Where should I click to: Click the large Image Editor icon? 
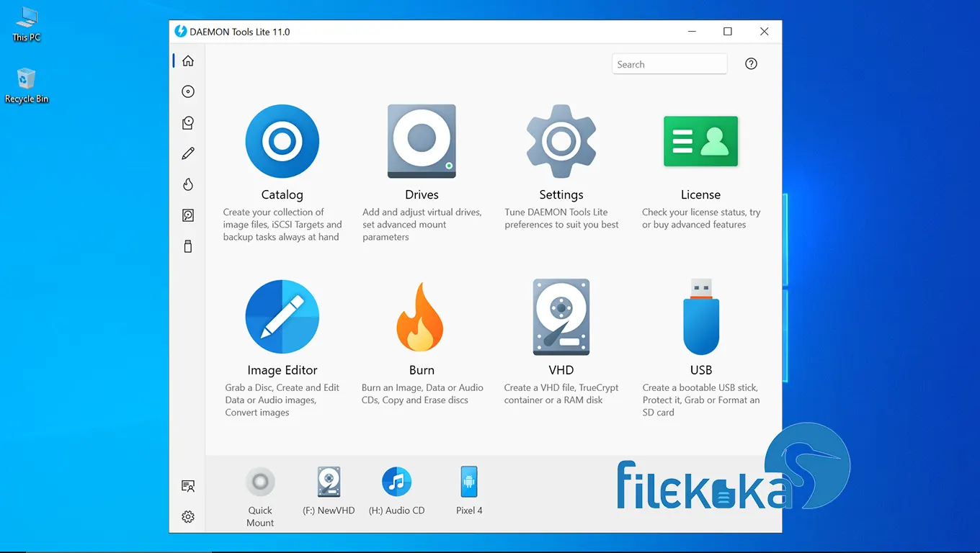pyautogui.click(x=282, y=317)
